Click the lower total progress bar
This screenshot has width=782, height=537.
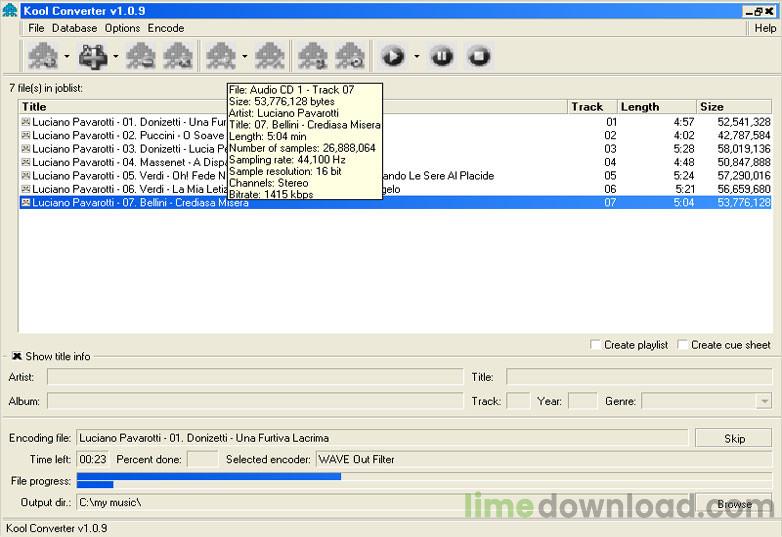[x=424, y=484]
